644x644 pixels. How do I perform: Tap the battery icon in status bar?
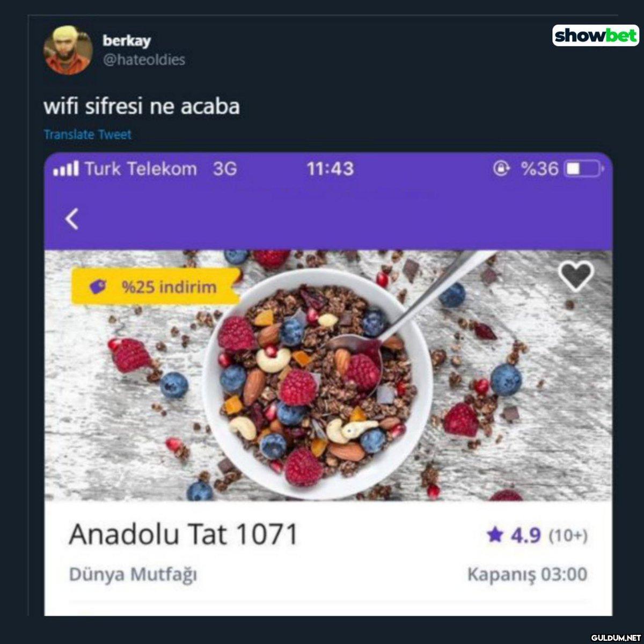point(584,169)
